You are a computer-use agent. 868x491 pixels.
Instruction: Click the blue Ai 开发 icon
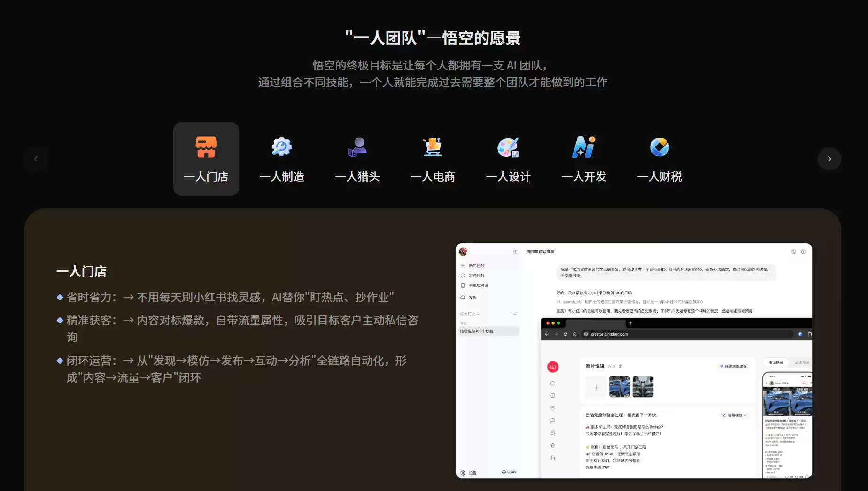pyautogui.click(x=584, y=147)
